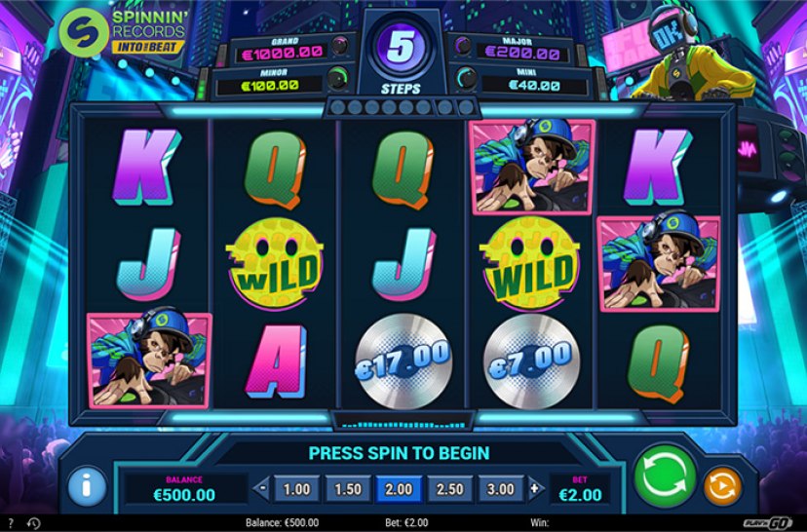The height and width of the screenshot is (532, 807).
Task: Select the 1.00 bet option
Action: (x=297, y=489)
